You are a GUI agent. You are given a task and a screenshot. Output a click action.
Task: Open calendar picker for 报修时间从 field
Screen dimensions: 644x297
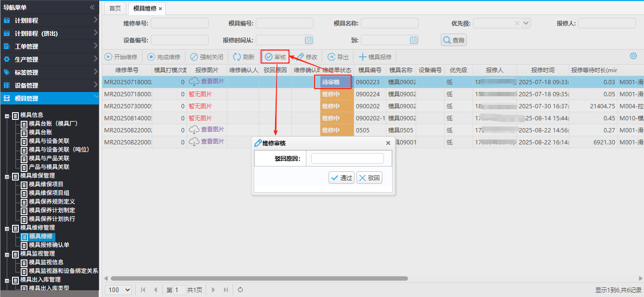tap(309, 40)
